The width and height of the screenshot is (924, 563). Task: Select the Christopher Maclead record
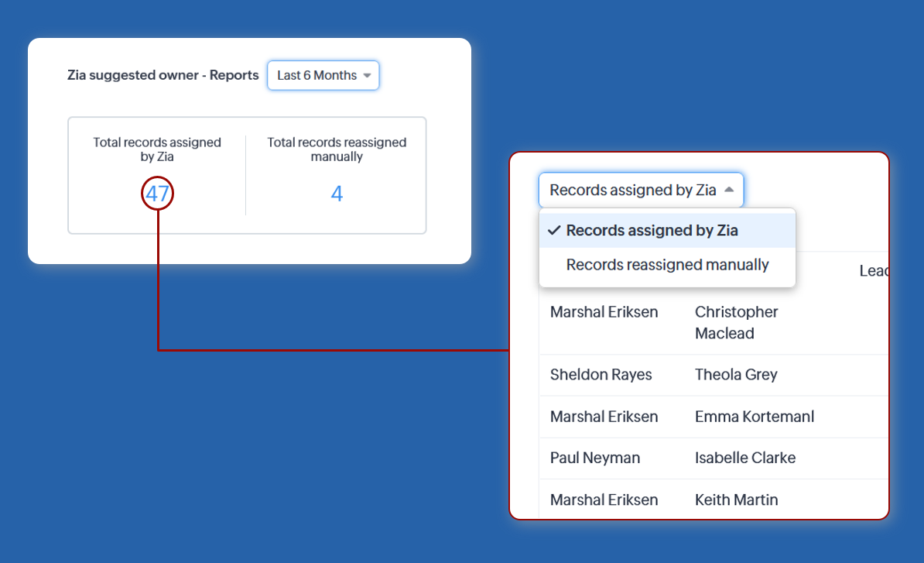pos(736,323)
